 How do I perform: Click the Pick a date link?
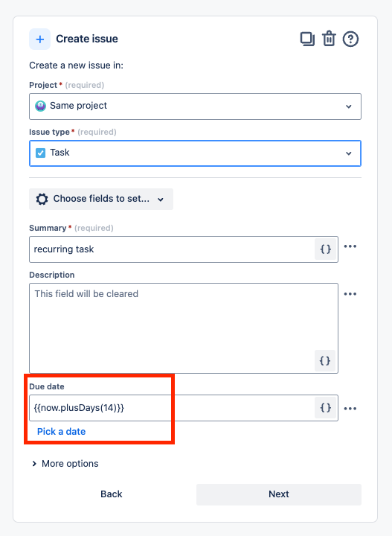[x=62, y=432]
